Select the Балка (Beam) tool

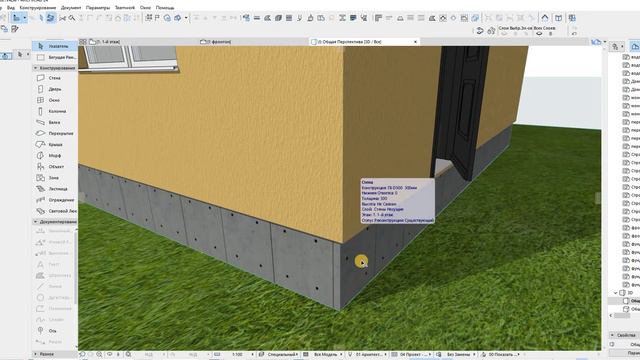coord(55,122)
